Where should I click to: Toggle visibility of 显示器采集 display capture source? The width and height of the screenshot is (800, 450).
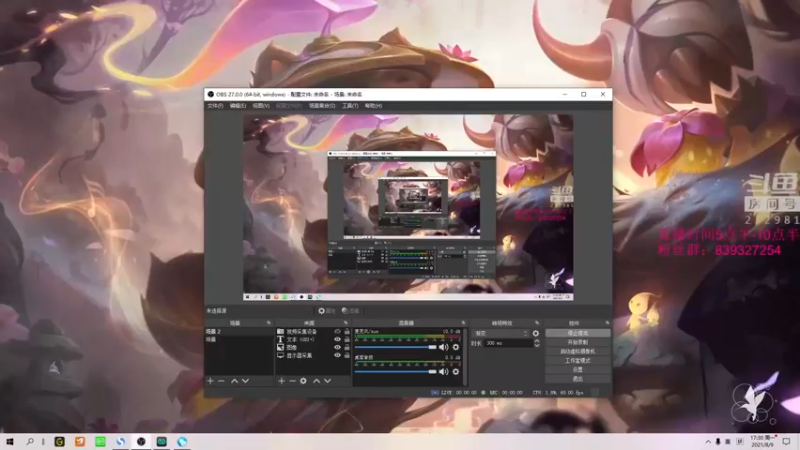coord(337,355)
